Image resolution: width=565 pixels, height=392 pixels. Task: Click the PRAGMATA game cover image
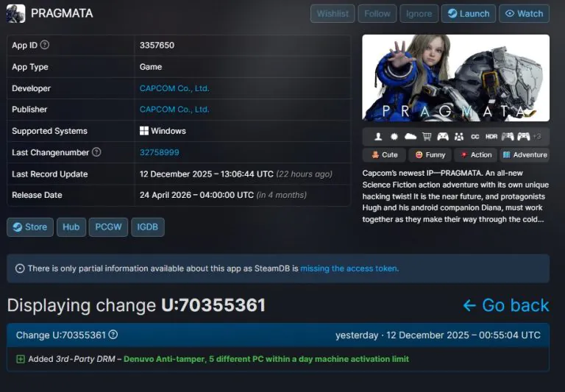coord(455,78)
